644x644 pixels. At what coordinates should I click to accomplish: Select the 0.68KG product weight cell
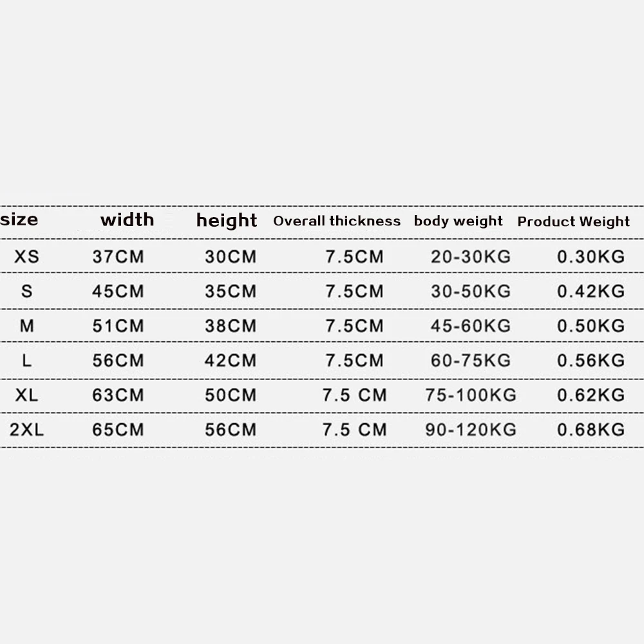click(591, 430)
